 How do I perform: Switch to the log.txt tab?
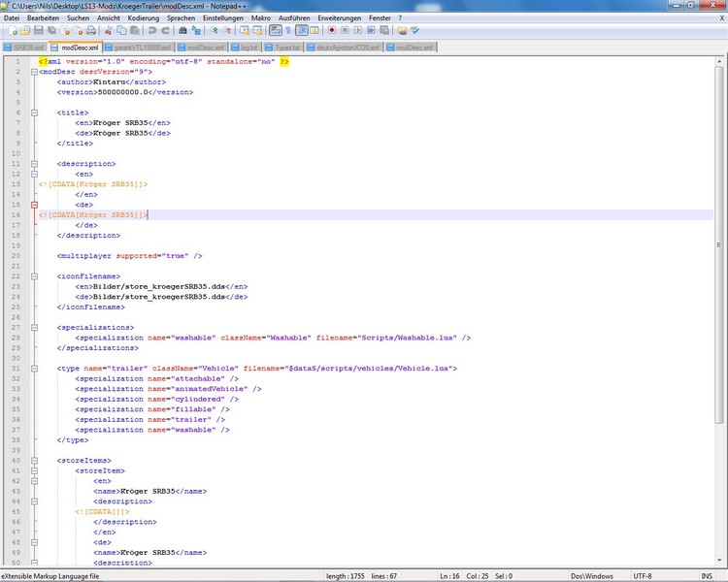(245, 48)
